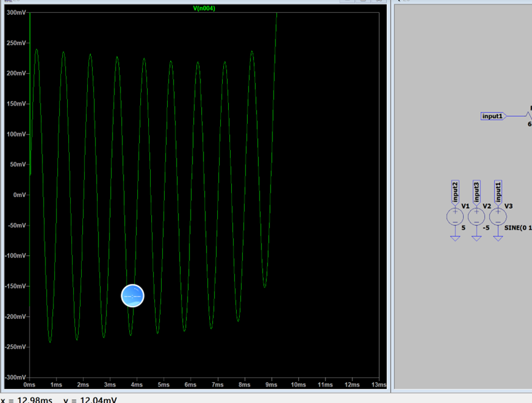Click the 11ms time axis label
532x403 pixels.
coord(325,385)
